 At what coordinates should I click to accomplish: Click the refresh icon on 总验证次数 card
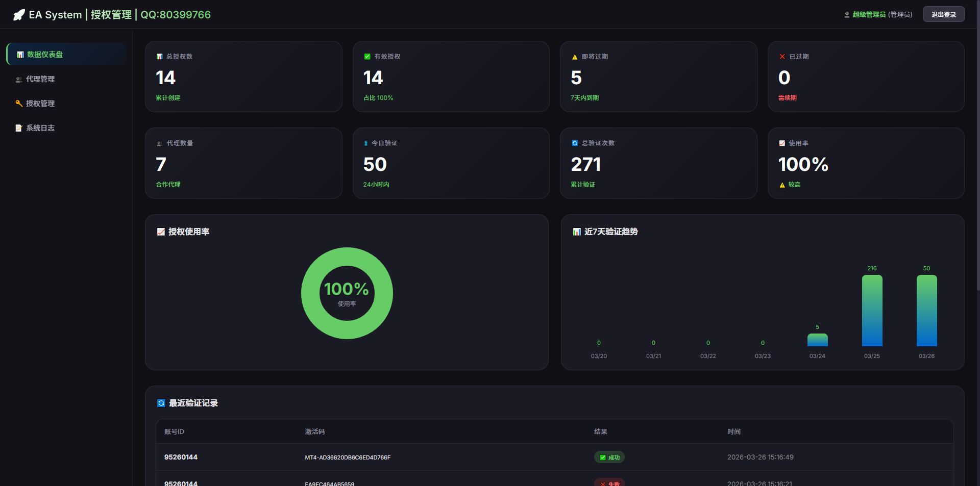tap(575, 143)
